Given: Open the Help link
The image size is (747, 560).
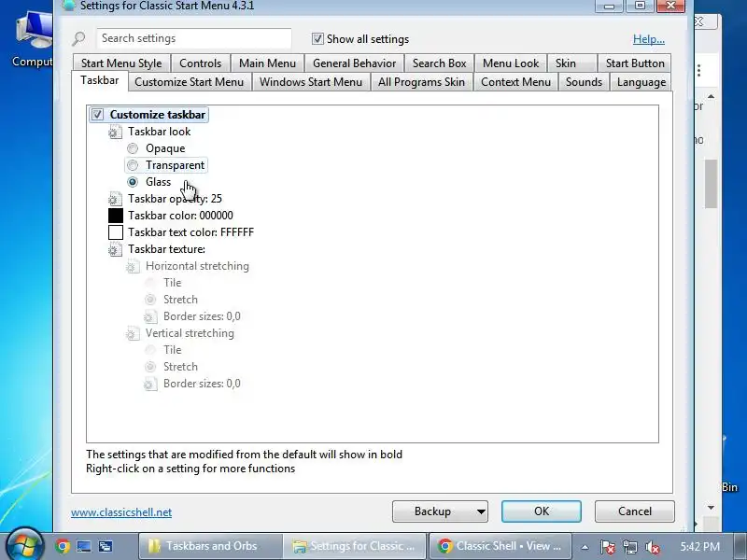Looking at the screenshot, I should pos(648,39).
